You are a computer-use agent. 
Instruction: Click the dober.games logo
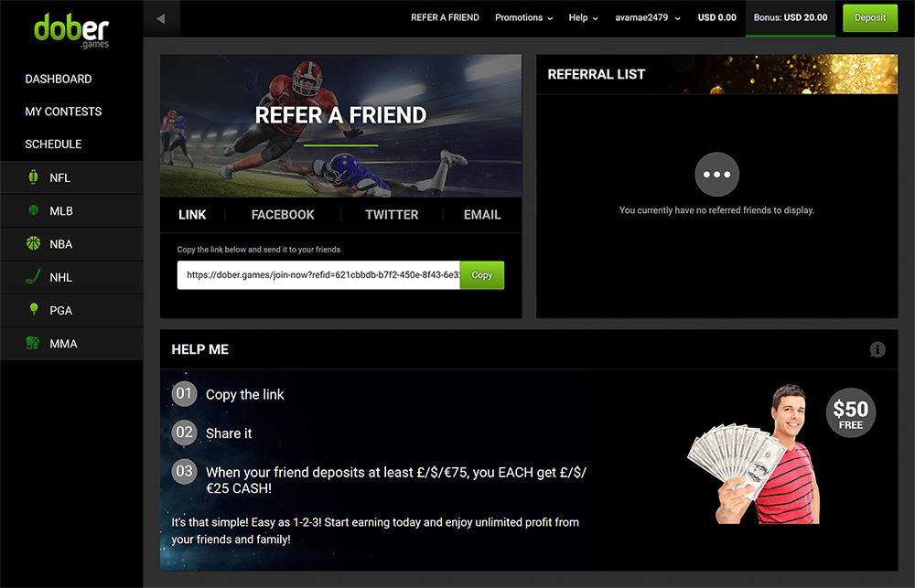pyautogui.click(x=71, y=30)
